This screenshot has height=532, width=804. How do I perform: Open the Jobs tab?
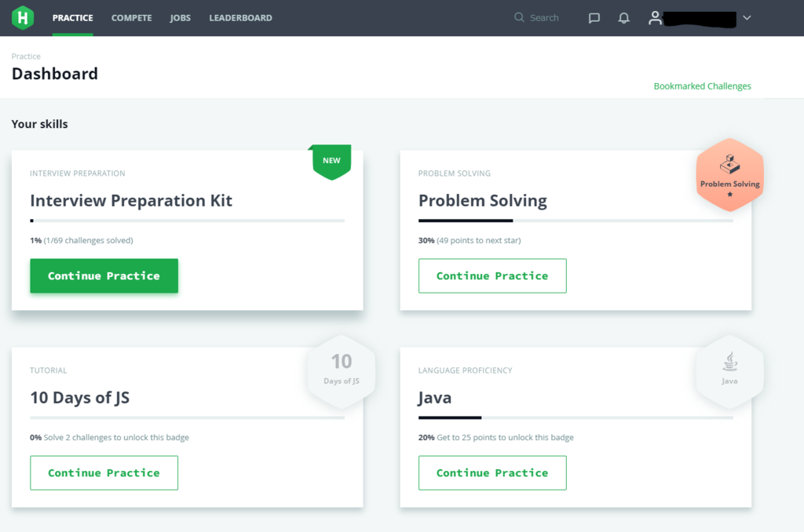(x=180, y=18)
